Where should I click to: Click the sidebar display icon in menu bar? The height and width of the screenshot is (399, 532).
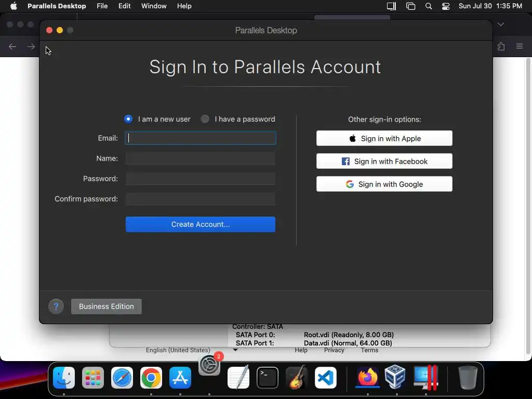(x=392, y=6)
